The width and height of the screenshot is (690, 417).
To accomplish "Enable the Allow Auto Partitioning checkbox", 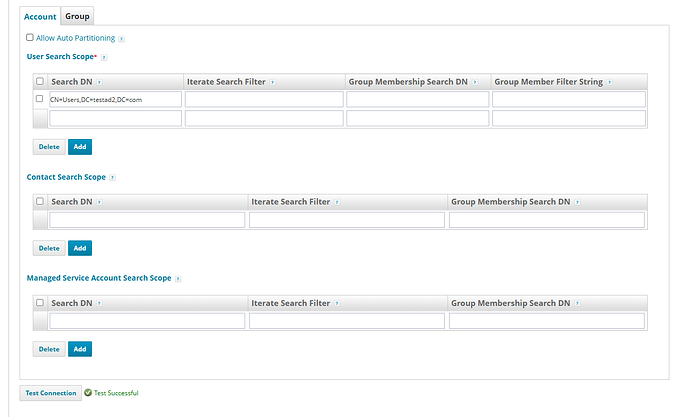I will click(x=30, y=37).
